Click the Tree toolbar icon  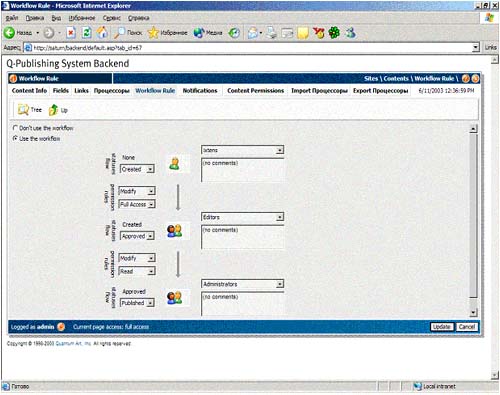[x=23, y=110]
